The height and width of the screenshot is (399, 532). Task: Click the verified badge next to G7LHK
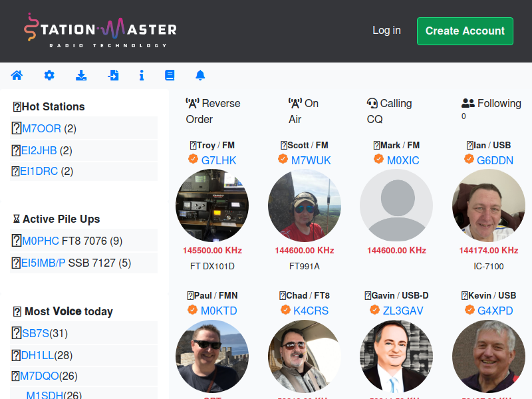click(x=193, y=158)
